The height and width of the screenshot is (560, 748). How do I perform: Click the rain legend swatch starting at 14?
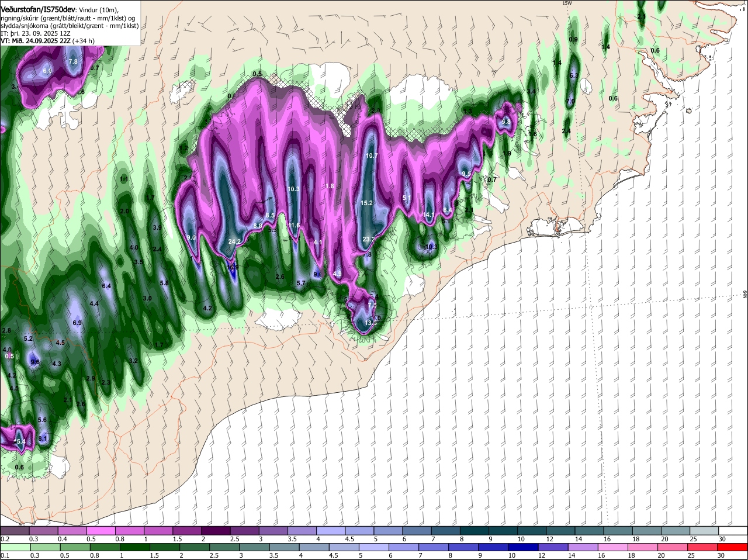pyautogui.click(x=583, y=547)
